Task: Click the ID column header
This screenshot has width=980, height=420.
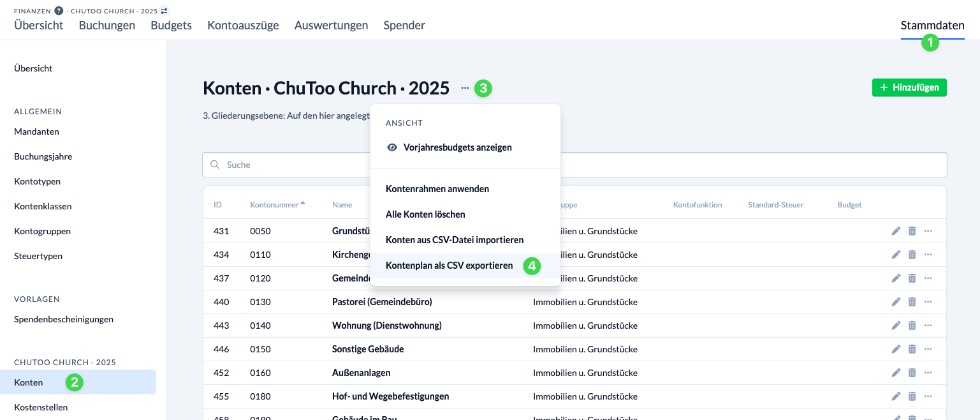Action: pyautogui.click(x=217, y=205)
